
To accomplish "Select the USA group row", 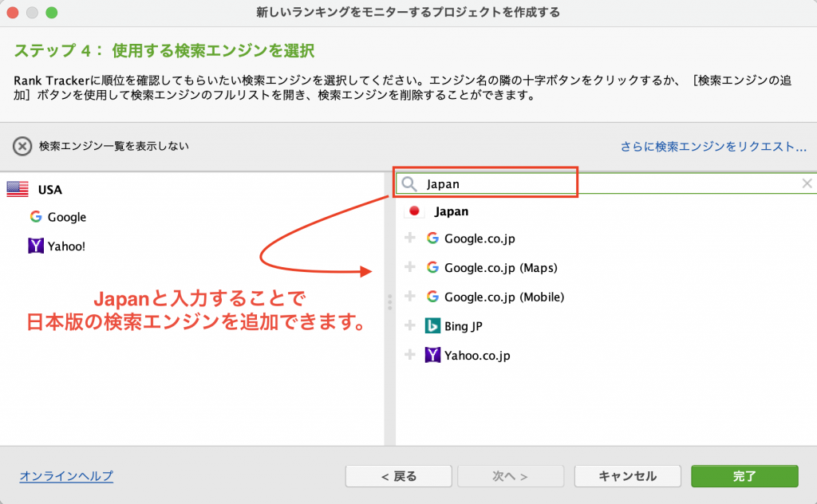I will [x=191, y=190].
